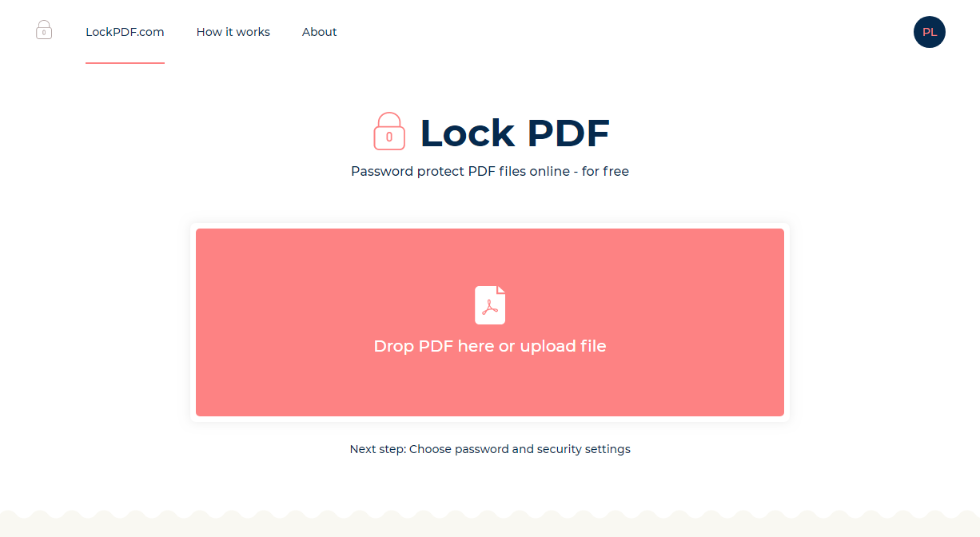
Task: Click the small lock in the top-left corner
Action: click(44, 30)
